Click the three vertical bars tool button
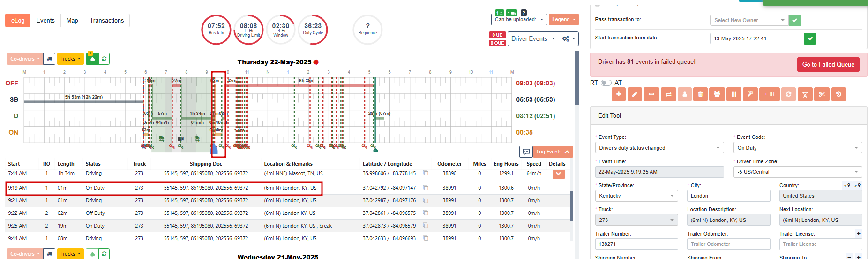The width and height of the screenshot is (868, 259). click(x=733, y=94)
